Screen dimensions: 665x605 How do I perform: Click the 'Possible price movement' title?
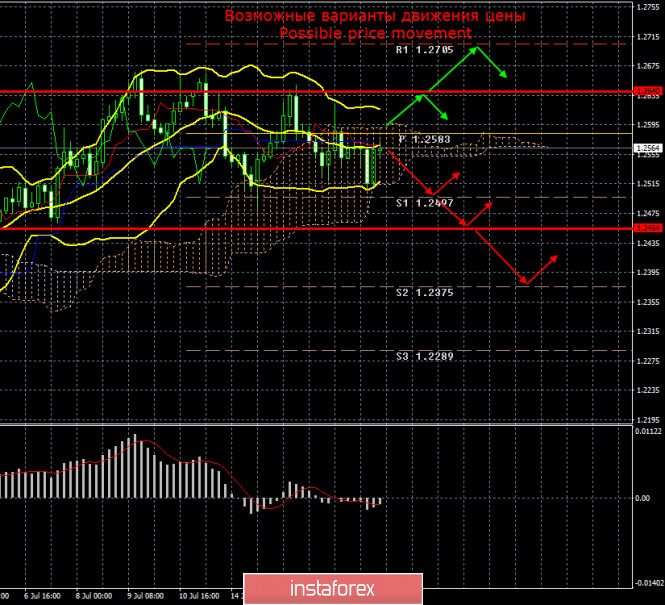click(x=374, y=33)
